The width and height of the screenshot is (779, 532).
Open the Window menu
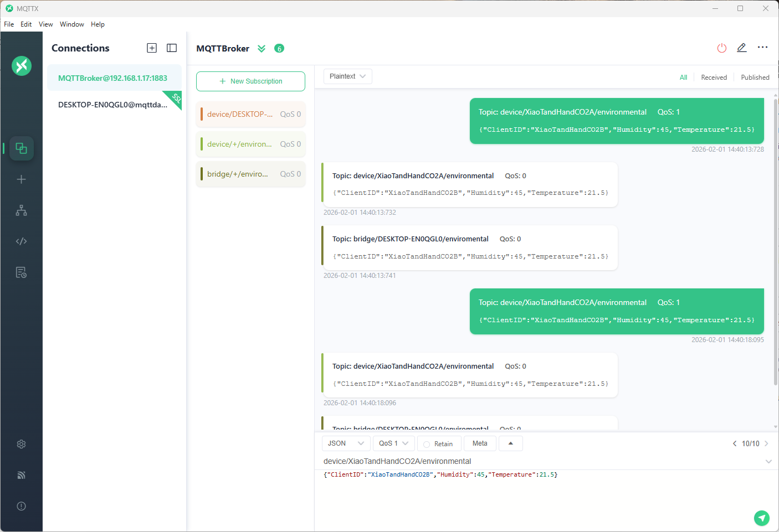click(x=71, y=24)
